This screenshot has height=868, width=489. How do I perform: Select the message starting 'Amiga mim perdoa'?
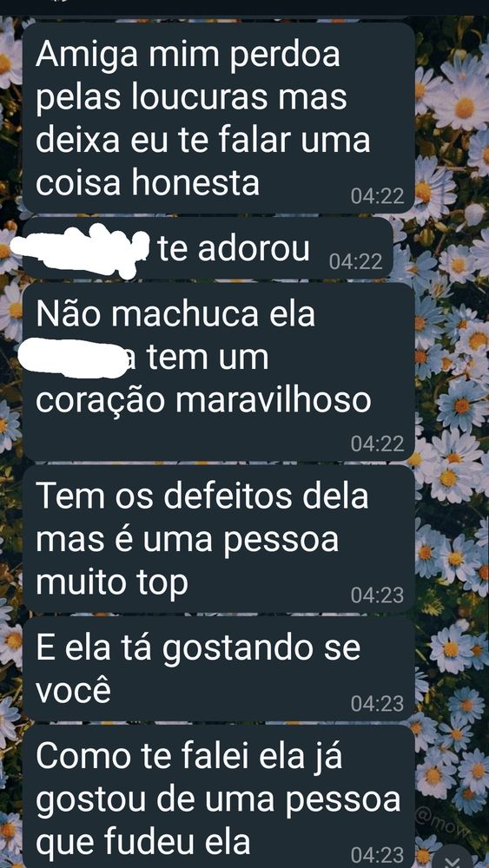point(218,118)
